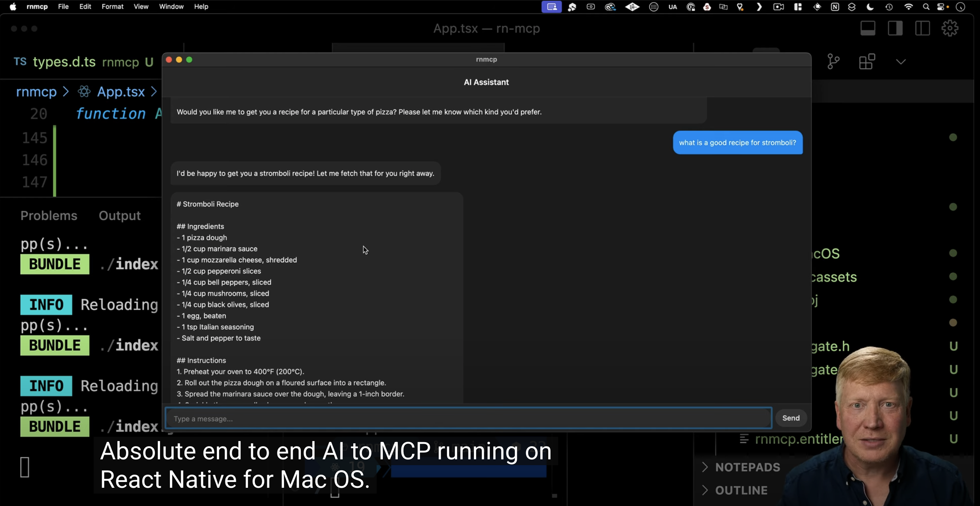980x506 pixels.
Task: Select the rnmcp.entitle file in explorer
Action: (x=798, y=439)
